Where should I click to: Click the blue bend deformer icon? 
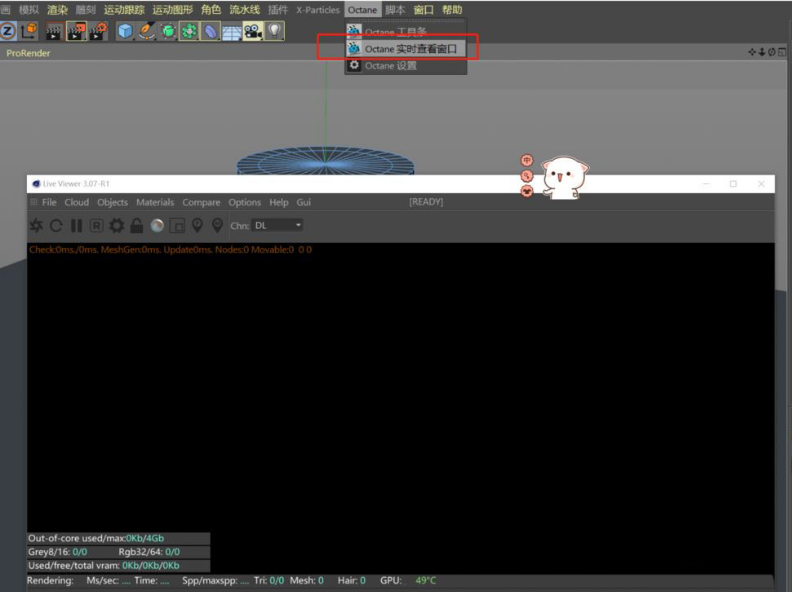tap(210, 31)
